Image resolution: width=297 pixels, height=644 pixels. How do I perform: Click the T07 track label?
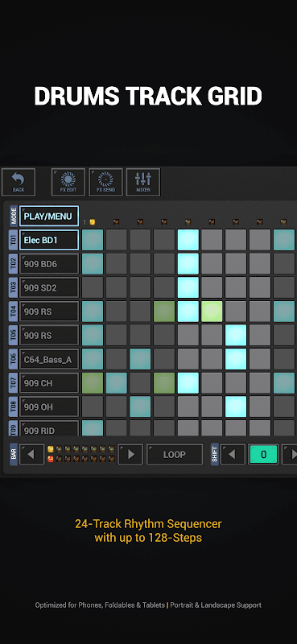point(13,383)
